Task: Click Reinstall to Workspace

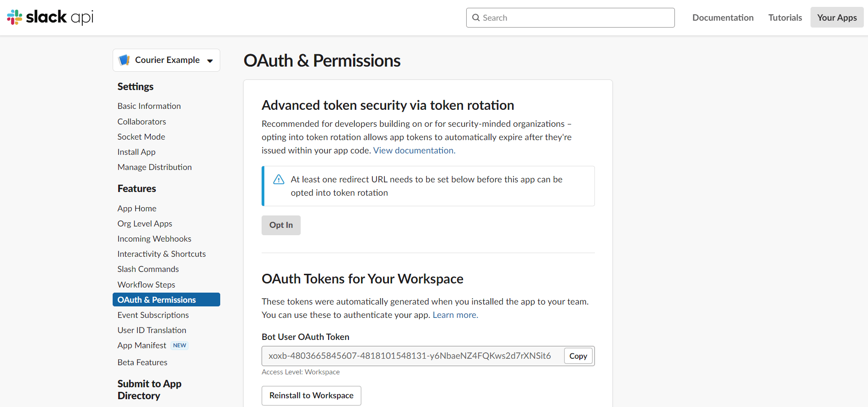Action: click(x=311, y=396)
